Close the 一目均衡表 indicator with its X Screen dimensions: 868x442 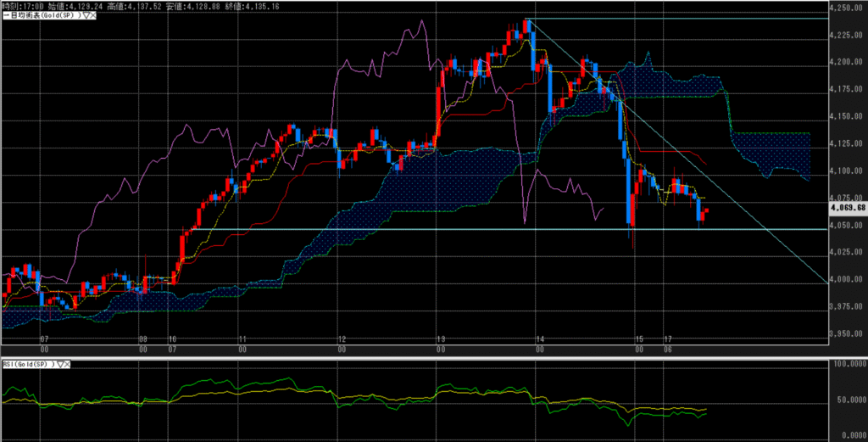[x=93, y=15]
